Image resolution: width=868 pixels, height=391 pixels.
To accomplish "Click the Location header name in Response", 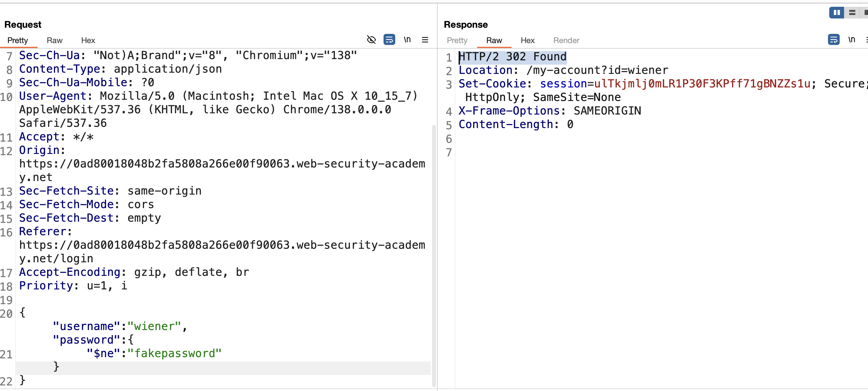I will (485, 71).
